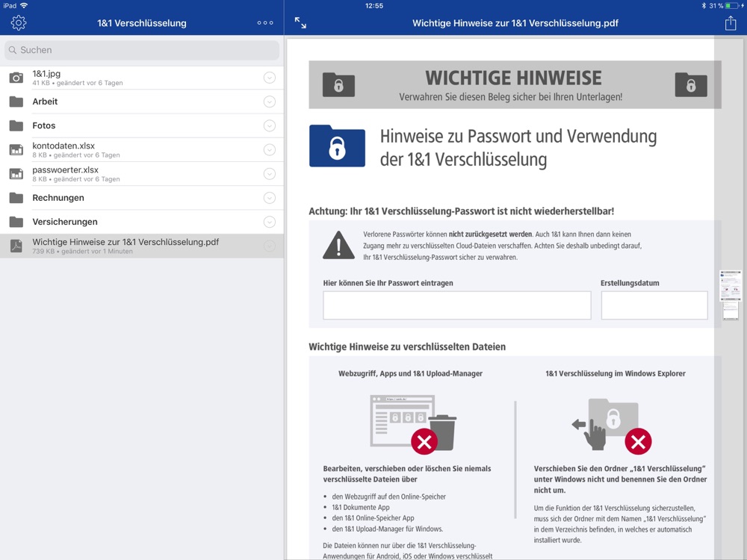Viewport: 747px width, 560px height.
Task: Click the blue lock folder icon in document
Action: 337,146
